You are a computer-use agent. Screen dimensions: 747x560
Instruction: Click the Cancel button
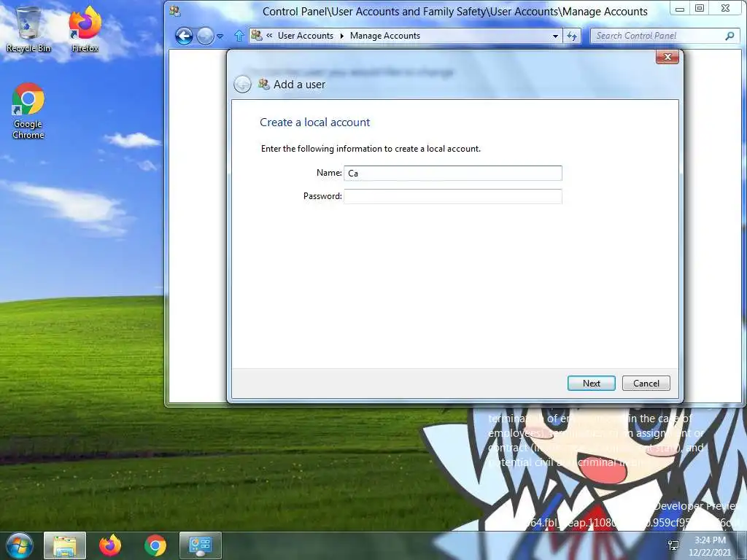pyautogui.click(x=646, y=384)
